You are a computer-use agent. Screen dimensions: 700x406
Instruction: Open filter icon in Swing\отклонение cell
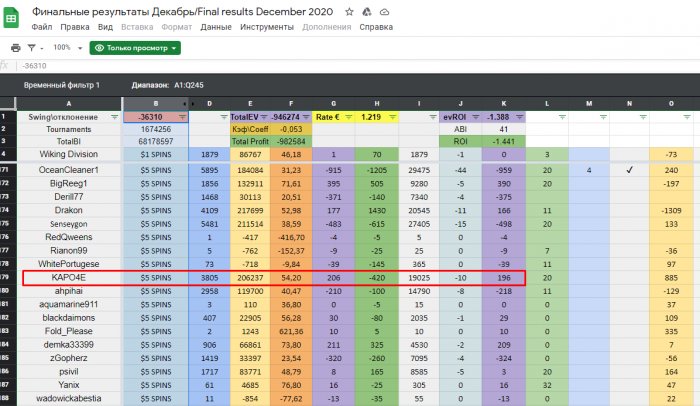tap(115, 117)
